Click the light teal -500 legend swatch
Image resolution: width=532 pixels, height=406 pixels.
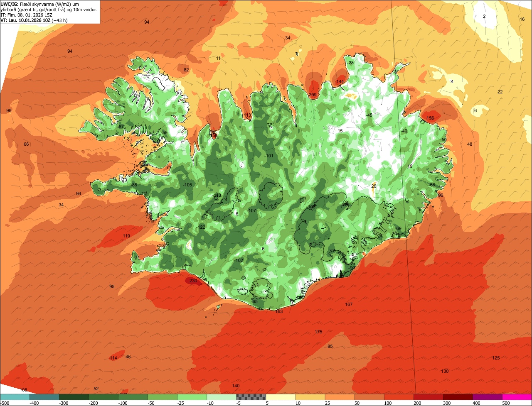click(15, 397)
